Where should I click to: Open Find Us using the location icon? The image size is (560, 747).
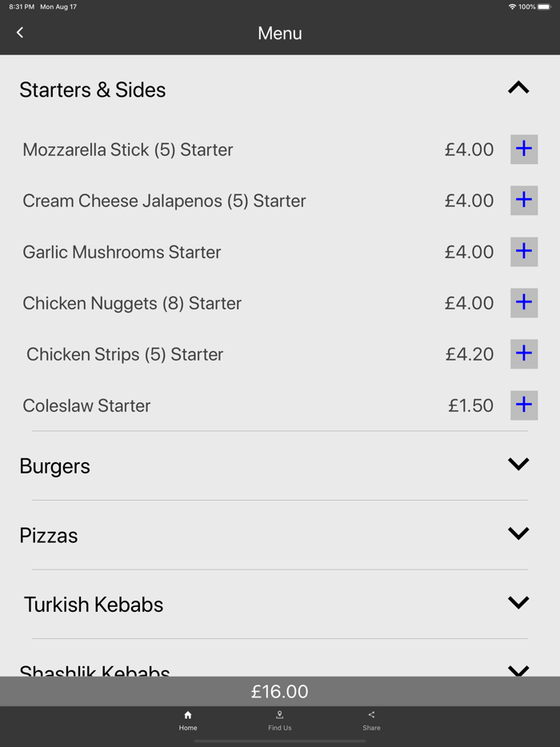pos(279,716)
